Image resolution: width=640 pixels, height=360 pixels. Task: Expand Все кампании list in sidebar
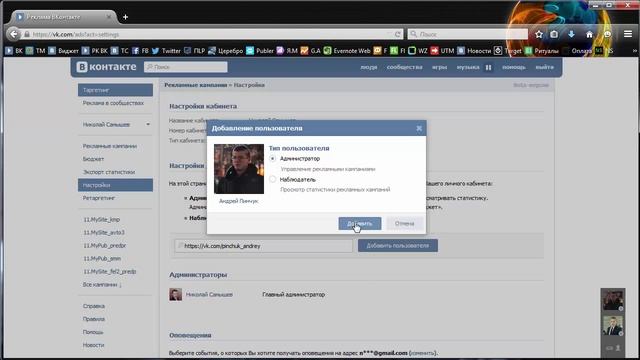pos(102,284)
